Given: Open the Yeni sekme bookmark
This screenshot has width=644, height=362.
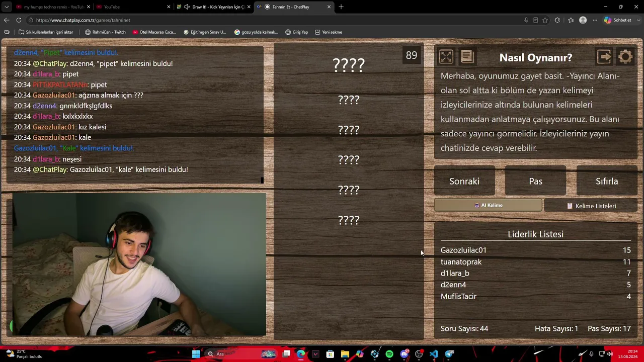Looking at the screenshot, I should click(x=328, y=32).
